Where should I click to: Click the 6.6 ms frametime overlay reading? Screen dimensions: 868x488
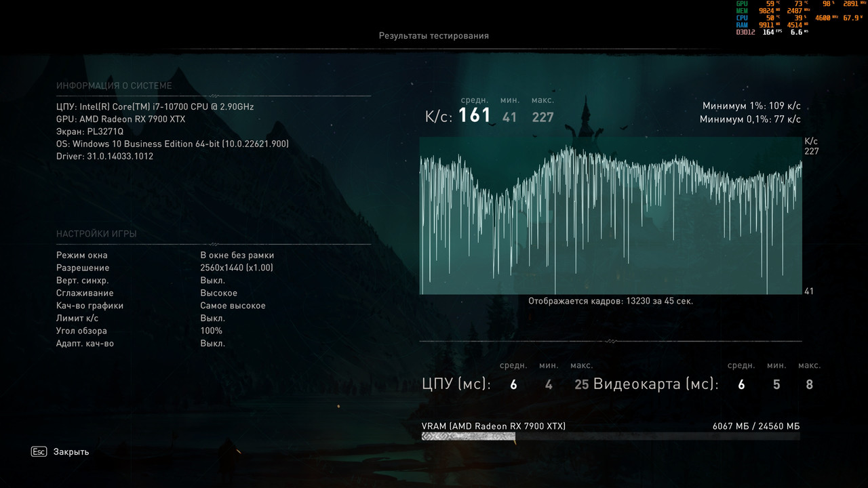800,32
